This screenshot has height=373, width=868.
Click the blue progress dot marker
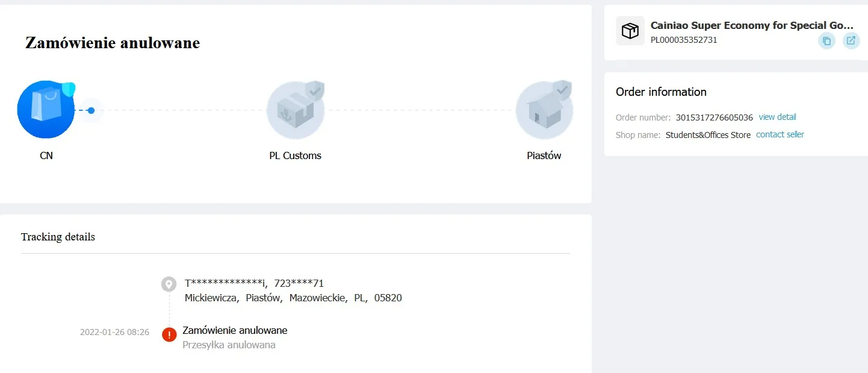(x=91, y=110)
